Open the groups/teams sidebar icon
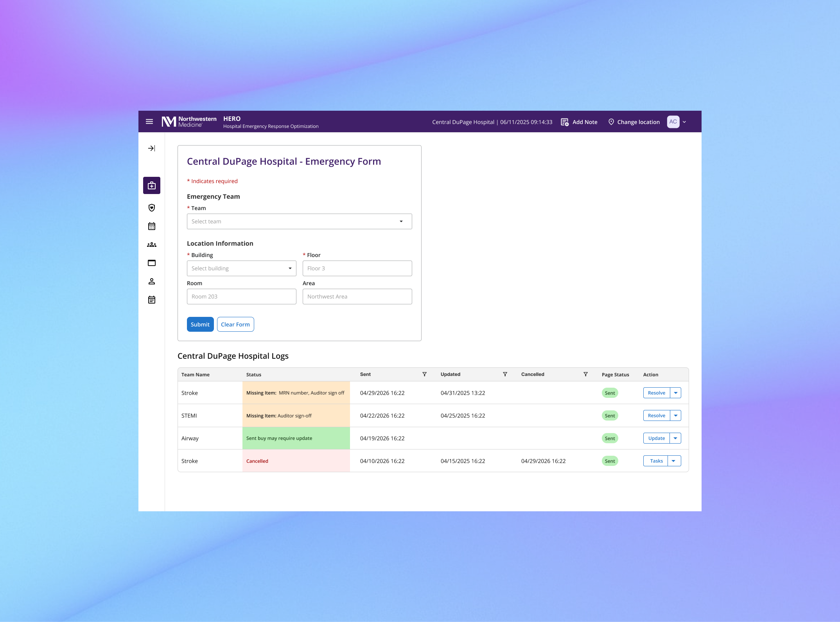Viewport: 840px width, 622px height. pos(152,245)
